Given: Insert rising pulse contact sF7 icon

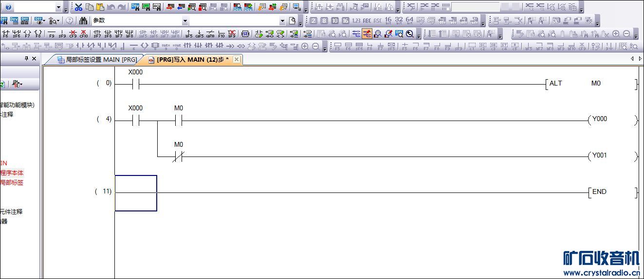Looking at the screenshot, I should (97, 35).
